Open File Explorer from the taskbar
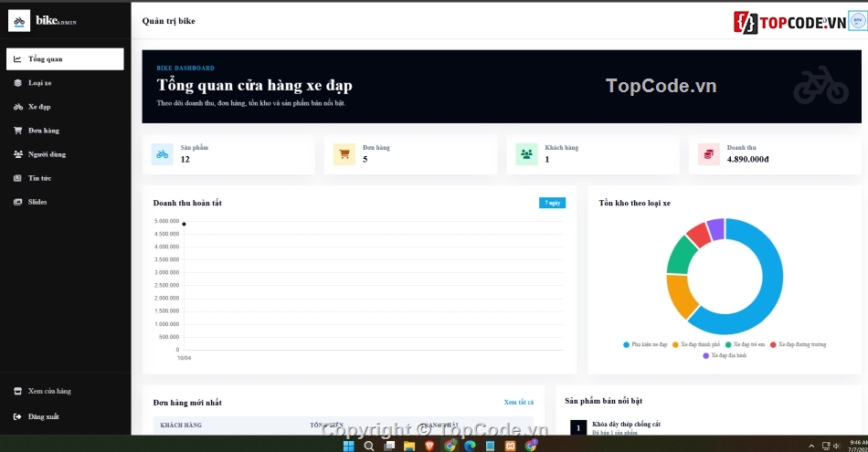Image resolution: width=868 pixels, height=452 pixels. click(x=409, y=446)
